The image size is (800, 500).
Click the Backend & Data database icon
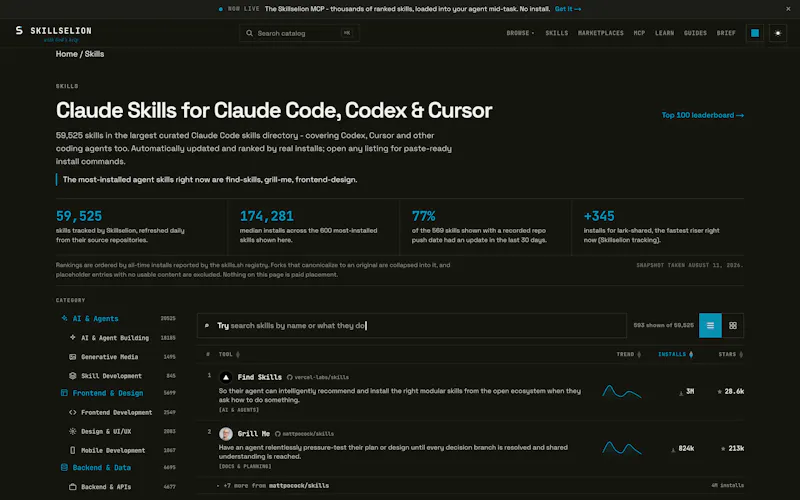click(x=64, y=467)
